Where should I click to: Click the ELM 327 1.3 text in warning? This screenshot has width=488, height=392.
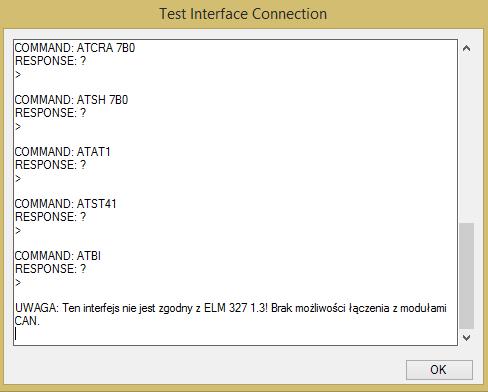pos(235,308)
